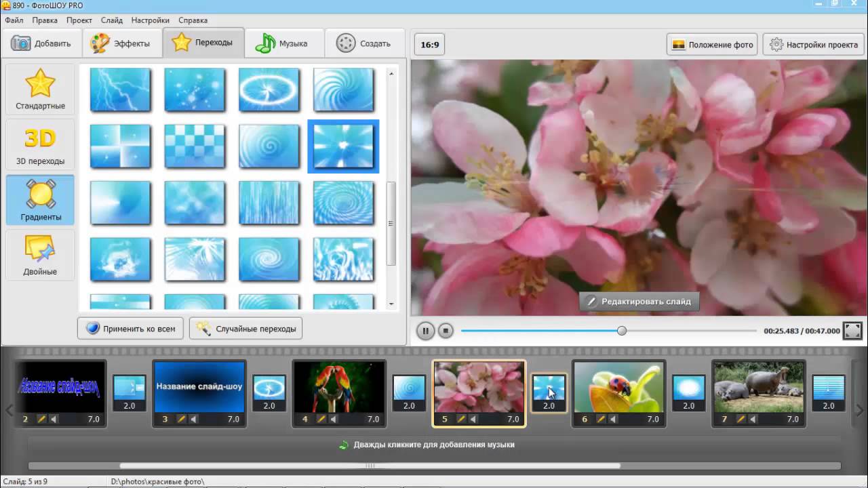Choose the Стандартные transitions category
This screenshot has width=868, height=488.
point(41,89)
